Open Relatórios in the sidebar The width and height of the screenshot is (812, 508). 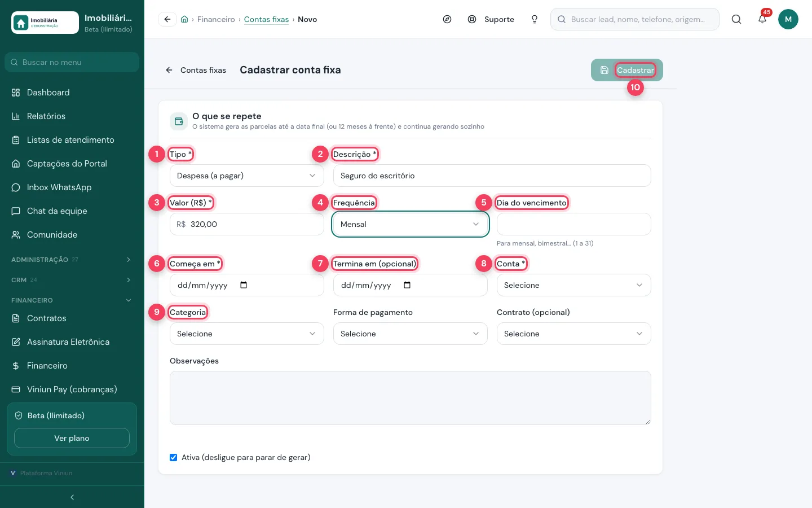click(x=72, y=116)
